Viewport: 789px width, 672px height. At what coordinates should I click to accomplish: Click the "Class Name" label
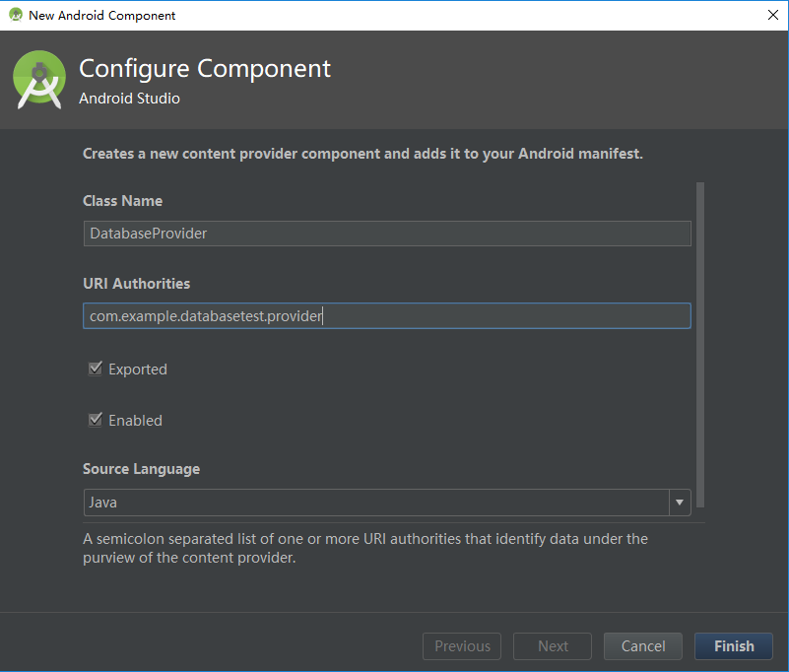pyautogui.click(x=122, y=201)
